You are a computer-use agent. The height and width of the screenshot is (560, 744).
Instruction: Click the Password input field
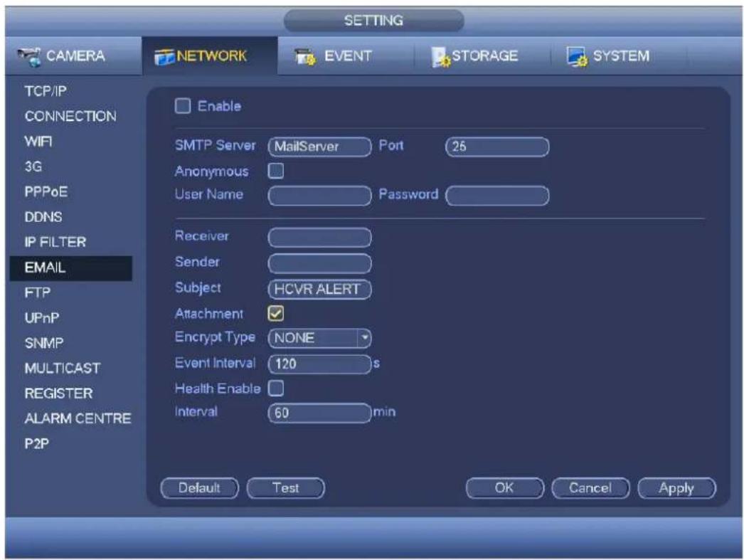point(497,196)
